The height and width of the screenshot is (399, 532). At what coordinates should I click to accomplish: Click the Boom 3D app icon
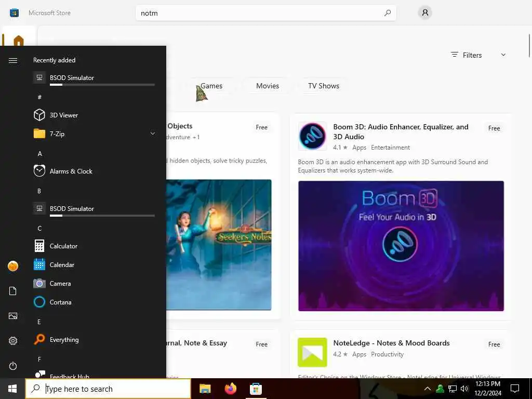tap(312, 136)
